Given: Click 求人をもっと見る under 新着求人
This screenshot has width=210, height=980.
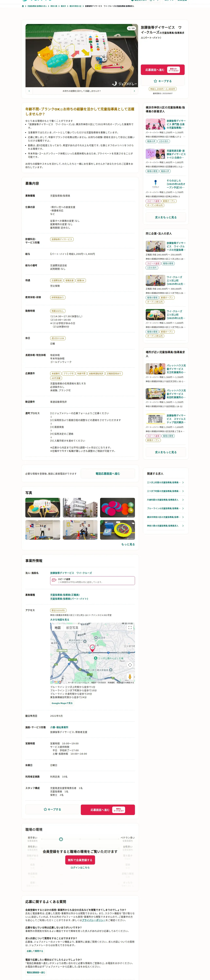Looking at the screenshot, I should 166,217.
